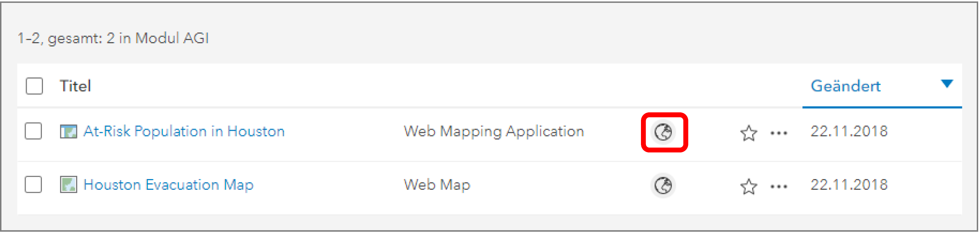The width and height of the screenshot is (980, 232).
Task: Click the At-Risk Population app thumbnail icon
Action: 69,132
